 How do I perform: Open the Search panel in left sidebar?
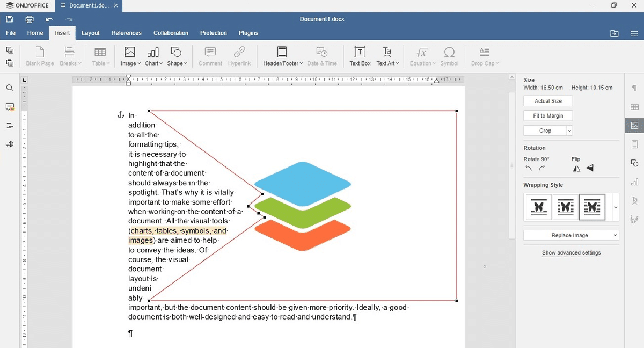(10, 88)
